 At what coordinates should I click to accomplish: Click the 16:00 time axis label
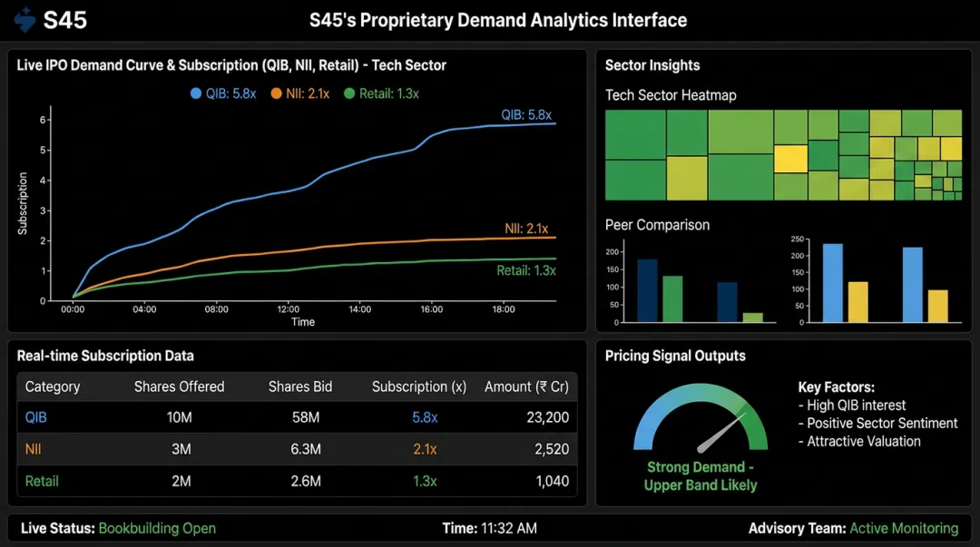(431, 309)
